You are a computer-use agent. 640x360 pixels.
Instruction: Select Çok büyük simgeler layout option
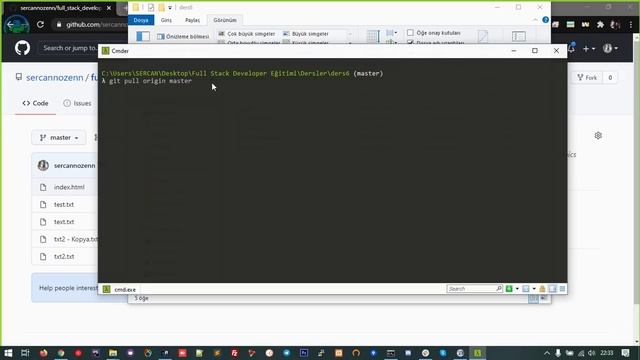click(x=247, y=34)
